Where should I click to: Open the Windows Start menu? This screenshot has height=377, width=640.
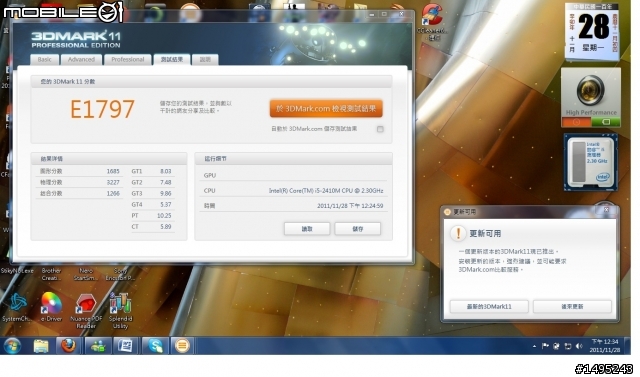coord(11,346)
